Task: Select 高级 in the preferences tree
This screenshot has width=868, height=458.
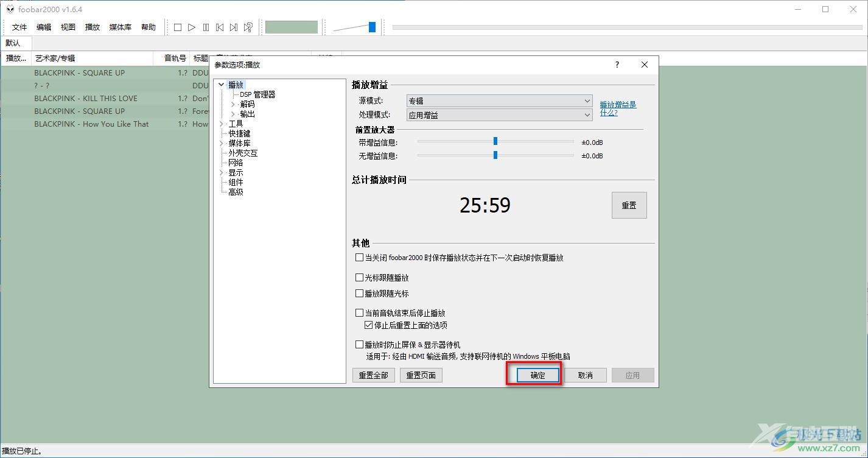Action: click(236, 192)
